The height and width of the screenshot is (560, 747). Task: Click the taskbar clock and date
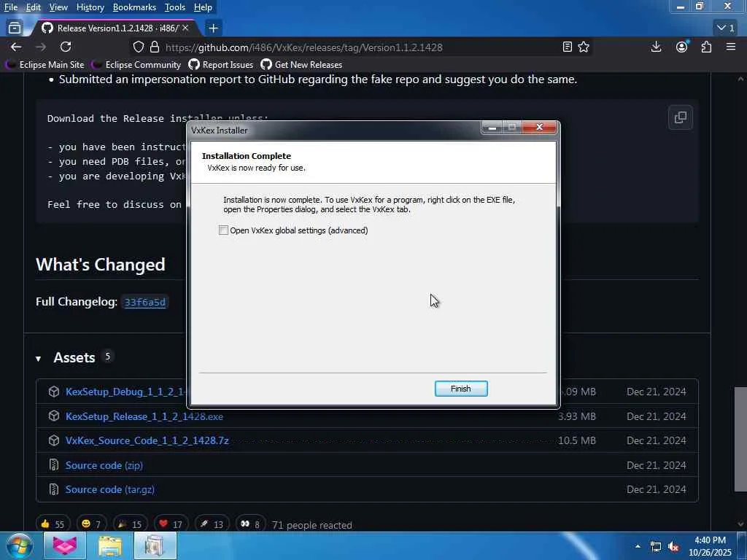click(710, 546)
